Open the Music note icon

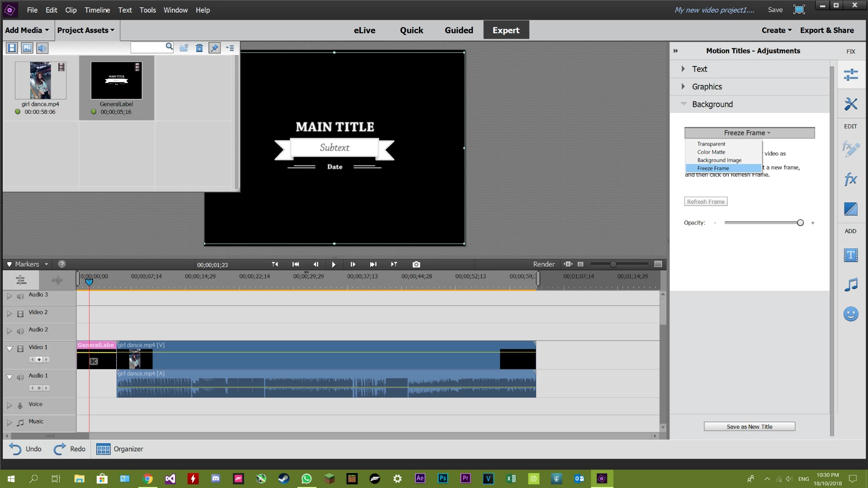pos(850,285)
